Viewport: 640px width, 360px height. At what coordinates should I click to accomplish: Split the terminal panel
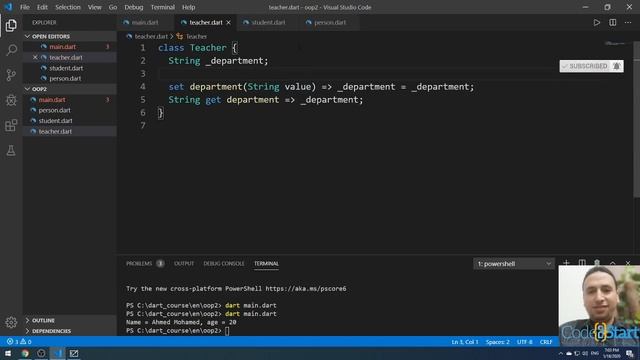582,263
